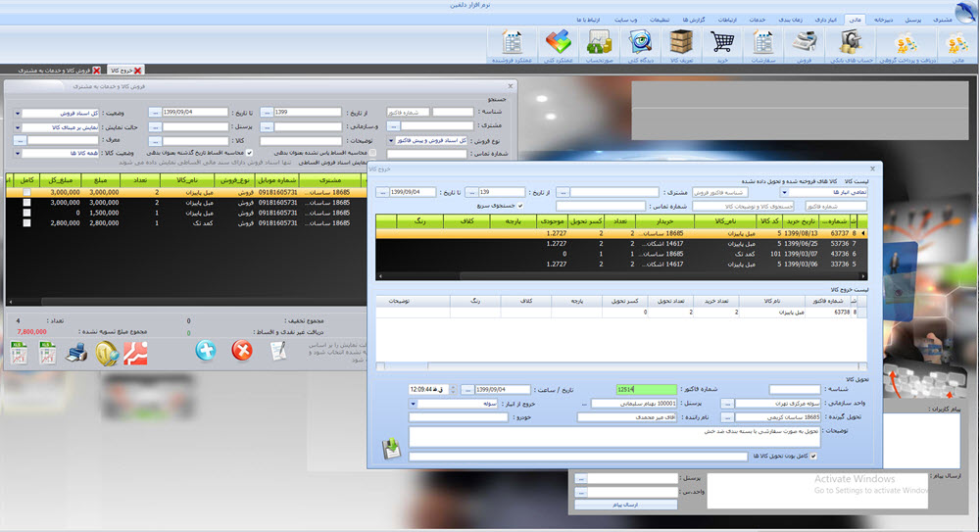Click time spinner beside 12:09:44
Viewport: 980px width, 532px height.
(454, 390)
